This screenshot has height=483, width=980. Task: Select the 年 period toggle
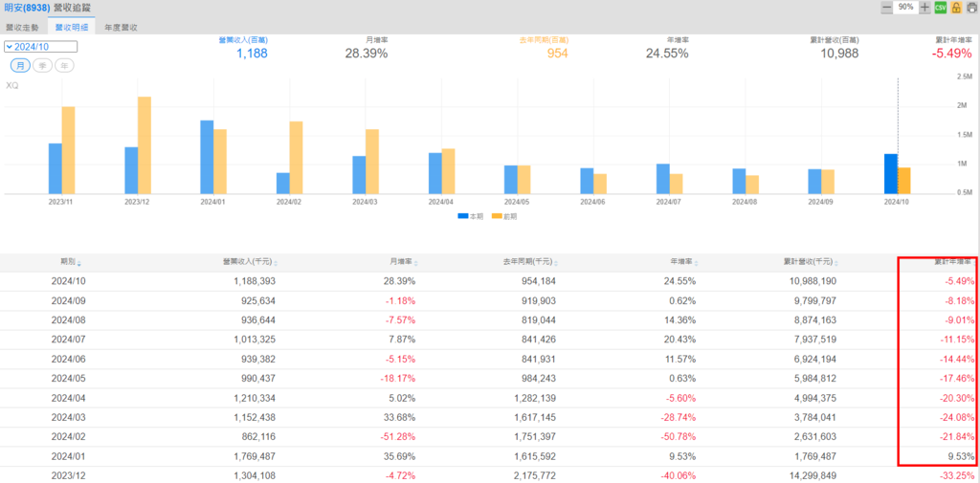click(x=64, y=66)
